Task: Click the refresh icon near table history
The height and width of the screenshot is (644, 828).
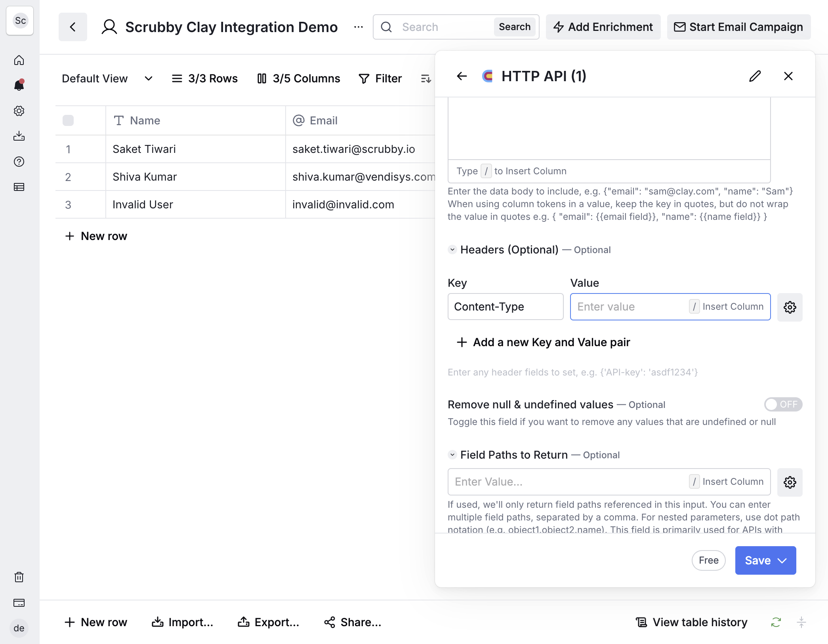Action: 776,622
